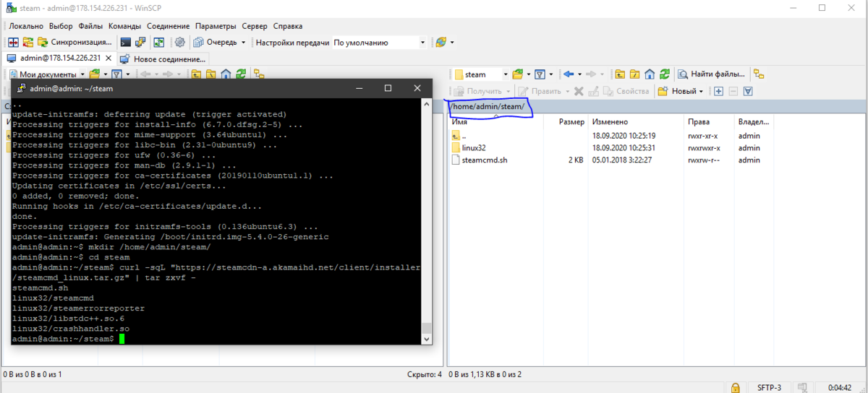This screenshot has height=393, width=868.
Task: Click the select-by-mask filter icon on remote toolbar
Action: tap(748, 91)
